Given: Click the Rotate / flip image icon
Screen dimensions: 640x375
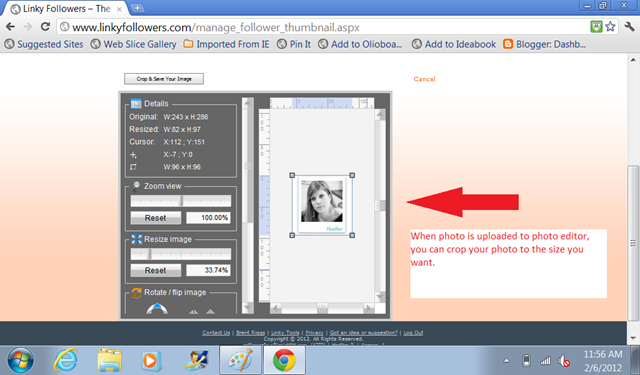Looking at the screenshot, I should tap(136, 293).
